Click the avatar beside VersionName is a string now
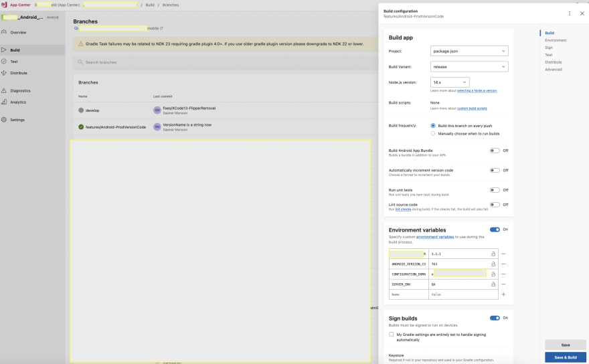 [x=157, y=127]
